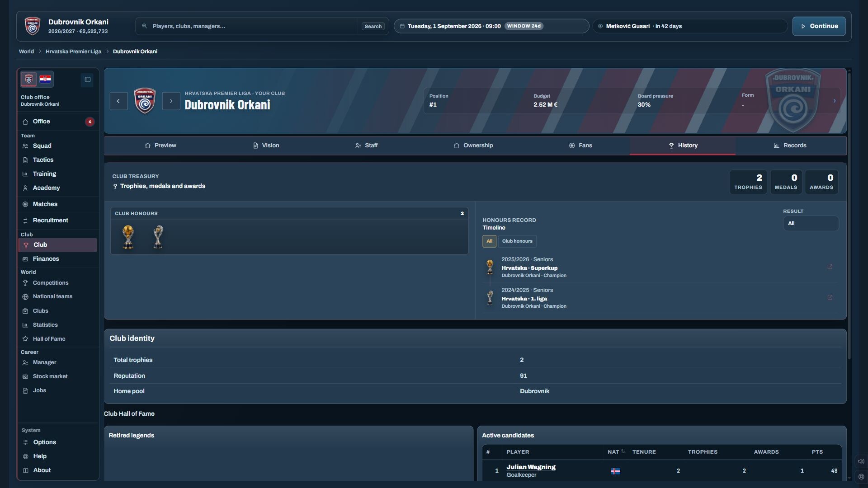
Task: Switch to the Preview tab
Action: point(160,145)
